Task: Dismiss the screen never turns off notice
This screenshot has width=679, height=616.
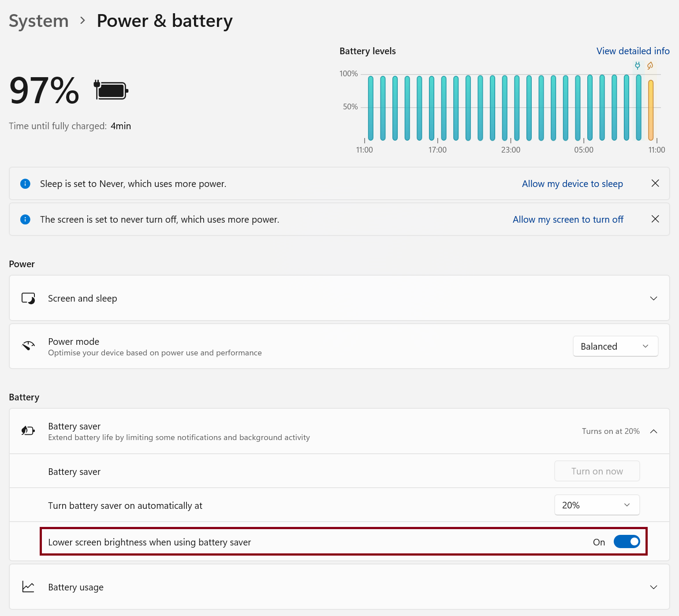Action: click(655, 219)
